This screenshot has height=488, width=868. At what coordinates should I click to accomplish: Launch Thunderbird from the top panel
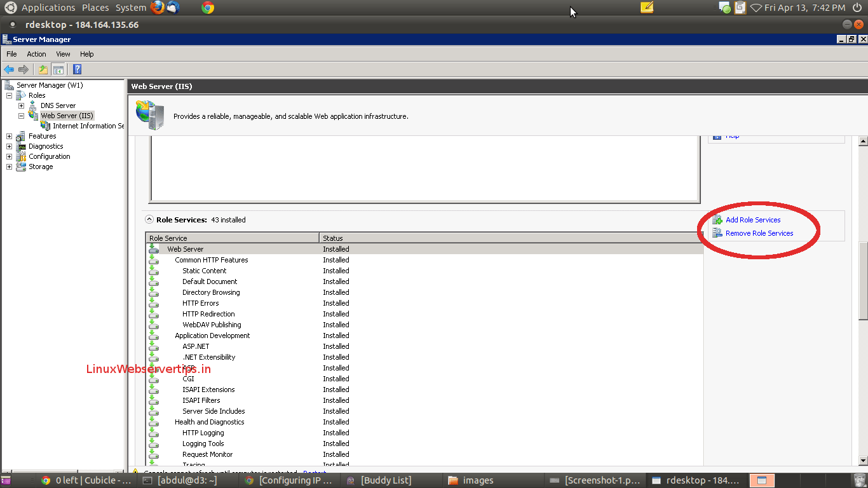pyautogui.click(x=173, y=8)
